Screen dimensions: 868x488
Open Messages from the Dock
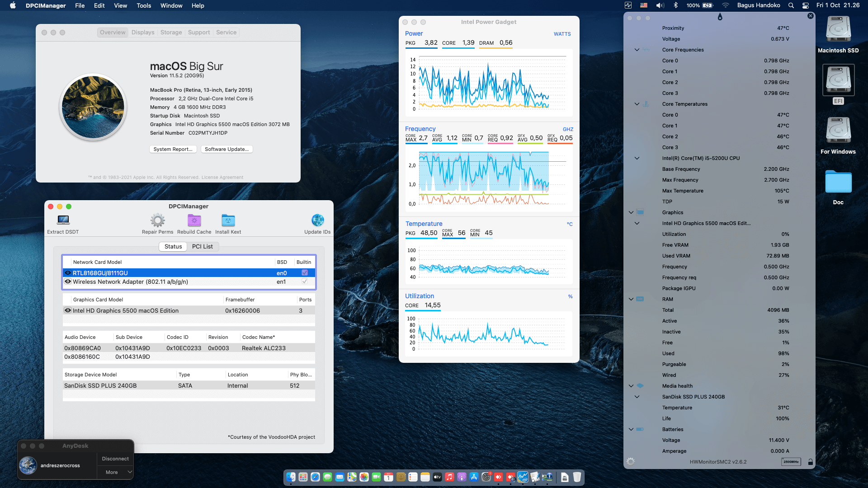327,477
